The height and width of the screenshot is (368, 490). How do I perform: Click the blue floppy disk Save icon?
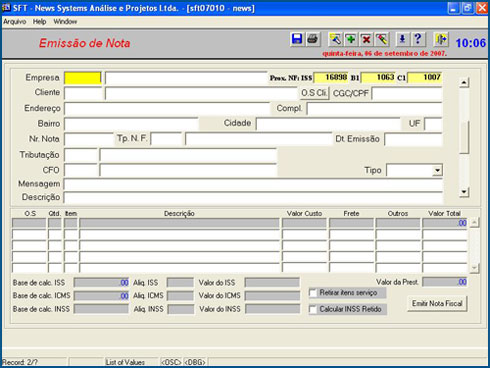coord(297,39)
